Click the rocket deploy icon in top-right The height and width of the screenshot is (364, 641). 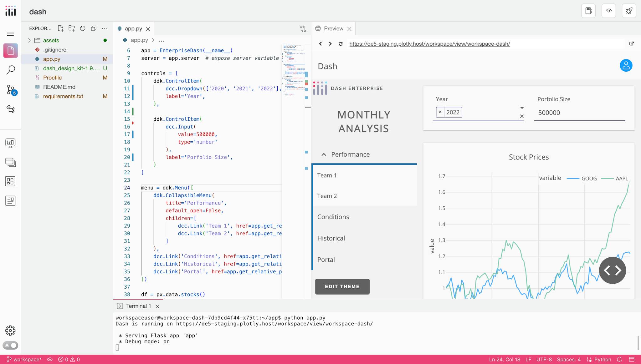(x=629, y=10)
